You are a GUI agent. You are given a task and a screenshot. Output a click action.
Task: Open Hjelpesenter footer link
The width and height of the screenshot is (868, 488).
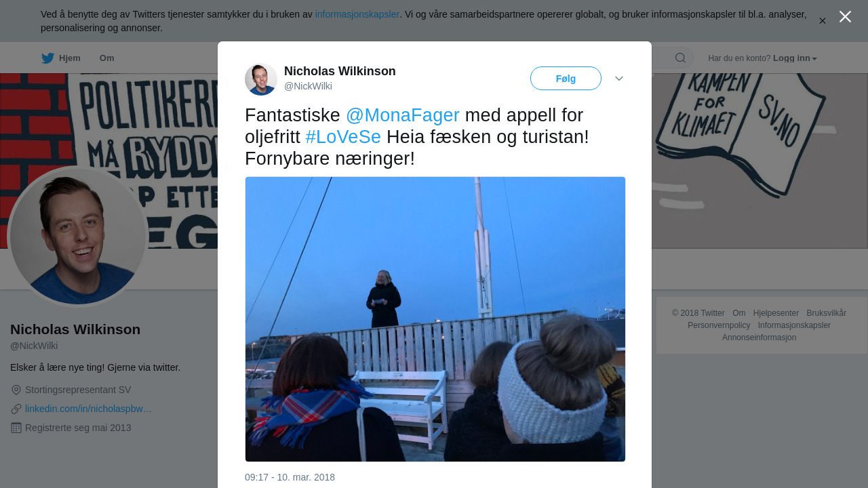(x=776, y=313)
